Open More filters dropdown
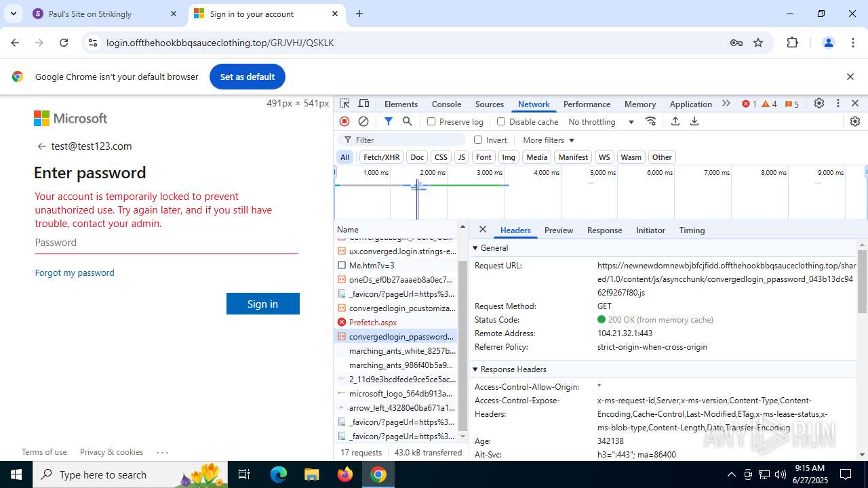The image size is (868, 488). [x=549, y=140]
